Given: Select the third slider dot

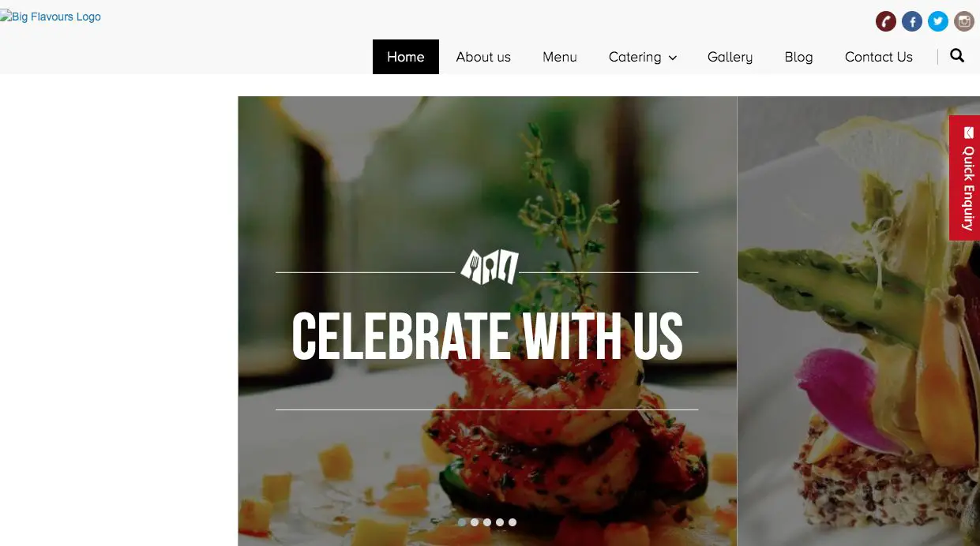Looking at the screenshot, I should click(x=487, y=522).
